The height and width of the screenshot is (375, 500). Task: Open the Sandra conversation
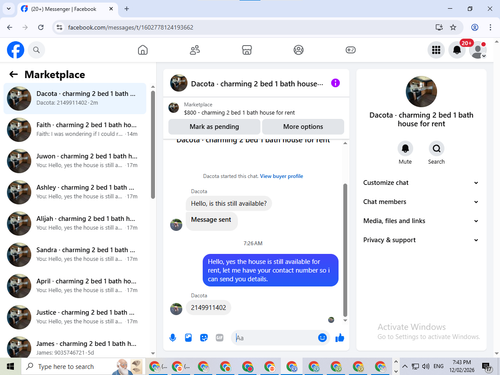coord(75,254)
